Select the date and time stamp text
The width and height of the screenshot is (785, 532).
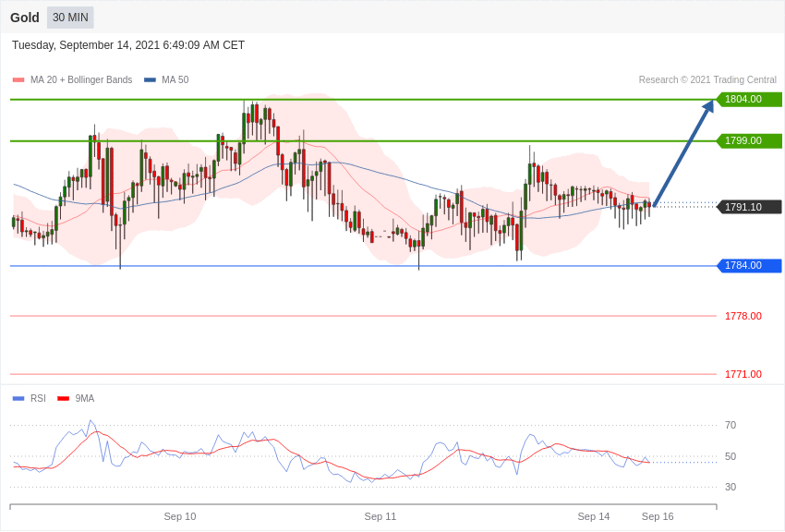coord(128,45)
